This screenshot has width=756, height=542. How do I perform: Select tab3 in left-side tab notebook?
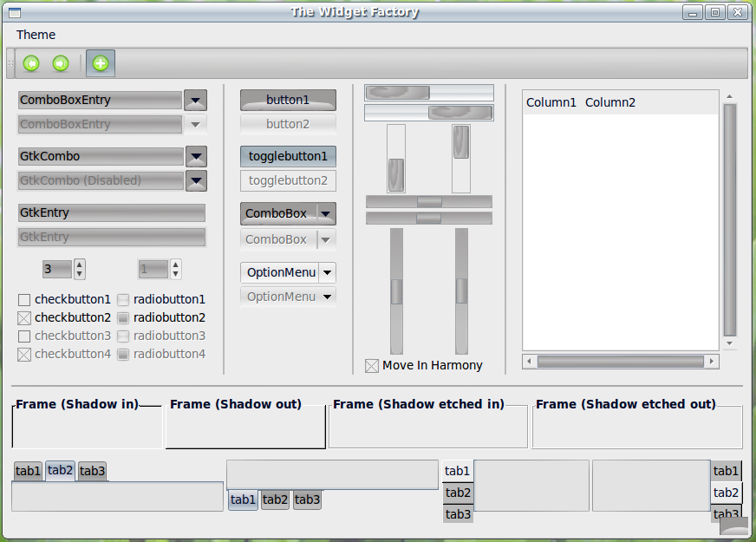[x=458, y=514]
